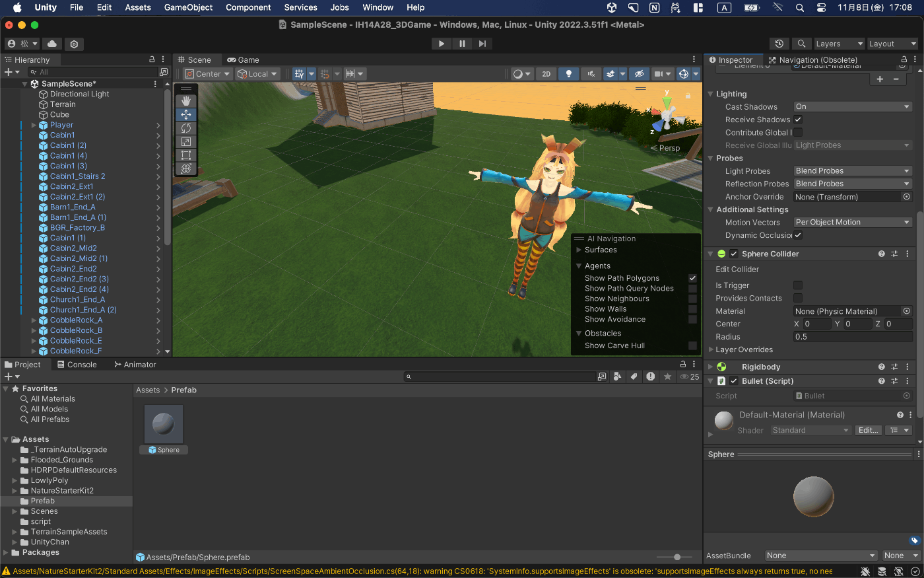Screen dimensions: 924x578
Task: Click into the Radius value field
Action: click(853, 337)
